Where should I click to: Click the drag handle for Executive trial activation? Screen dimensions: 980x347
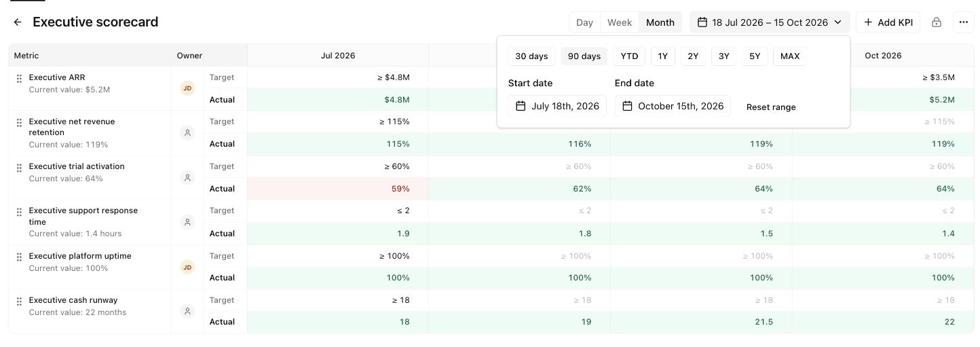coord(19,168)
